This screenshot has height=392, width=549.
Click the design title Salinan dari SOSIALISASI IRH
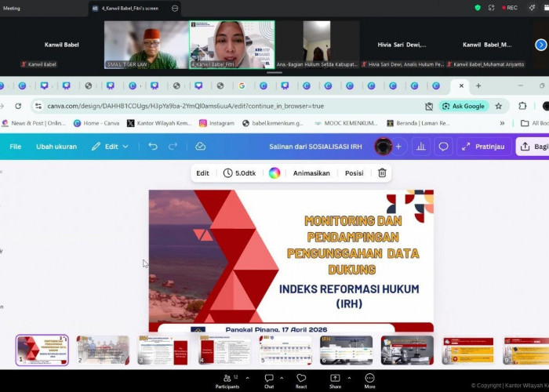point(315,147)
